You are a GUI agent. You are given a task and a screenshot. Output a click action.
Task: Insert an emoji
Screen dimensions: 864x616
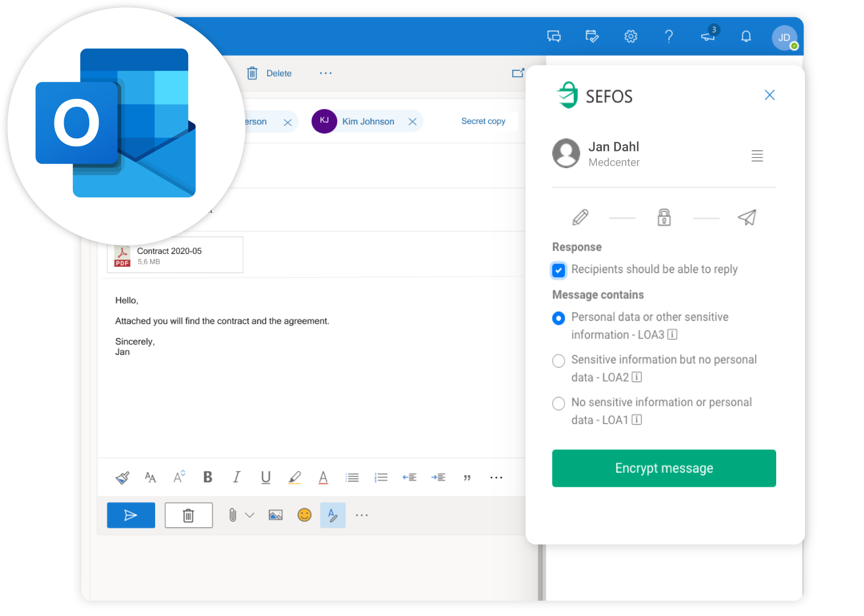304,515
